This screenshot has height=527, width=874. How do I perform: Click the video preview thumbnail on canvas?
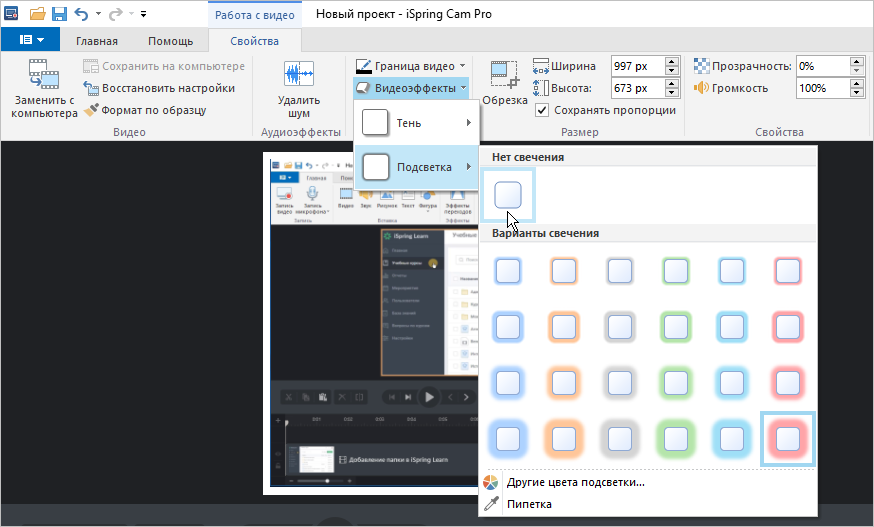(x=370, y=323)
